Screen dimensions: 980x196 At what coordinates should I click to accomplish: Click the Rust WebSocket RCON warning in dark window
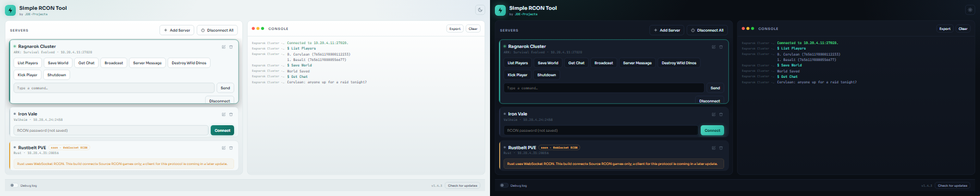coord(614,163)
